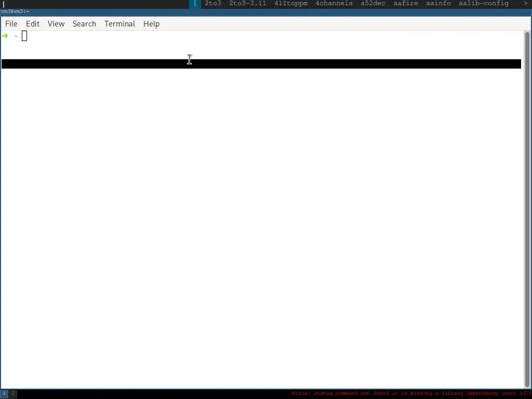
Task: Click the terminal title 'vm3@vm3:~'
Action: [x=15, y=11]
